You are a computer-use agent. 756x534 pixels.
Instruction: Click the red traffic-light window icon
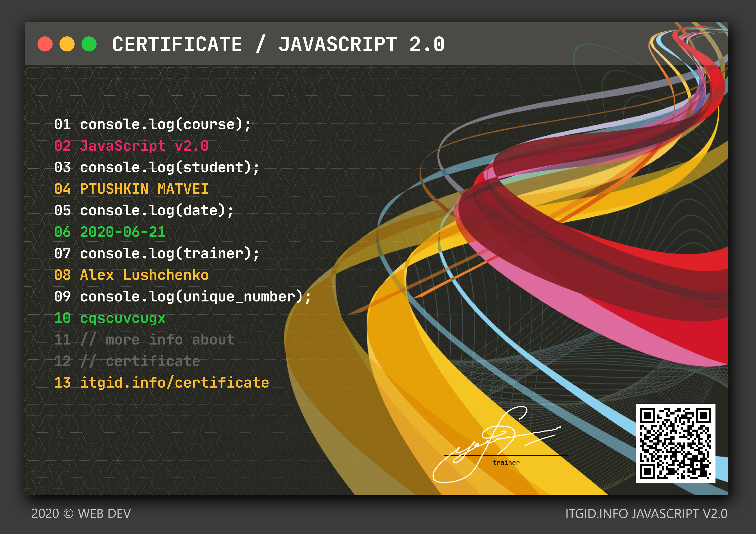(x=45, y=43)
